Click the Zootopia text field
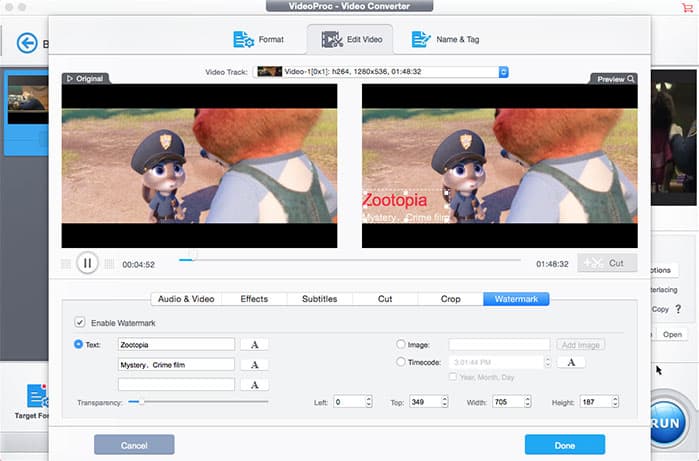This screenshot has width=699, height=461. 176,344
